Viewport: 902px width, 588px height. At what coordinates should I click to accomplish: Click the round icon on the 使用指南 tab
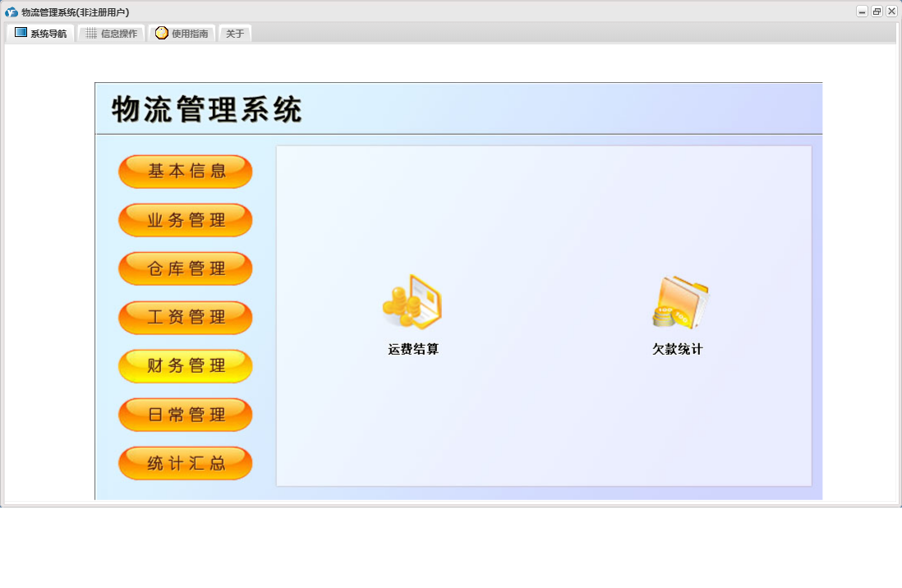point(162,34)
